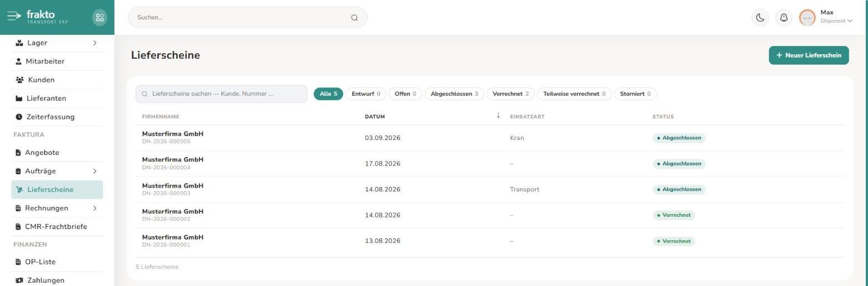Click the Rechnungen invoice icon
The image size is (868, 286).
click(x=18, y=208)
